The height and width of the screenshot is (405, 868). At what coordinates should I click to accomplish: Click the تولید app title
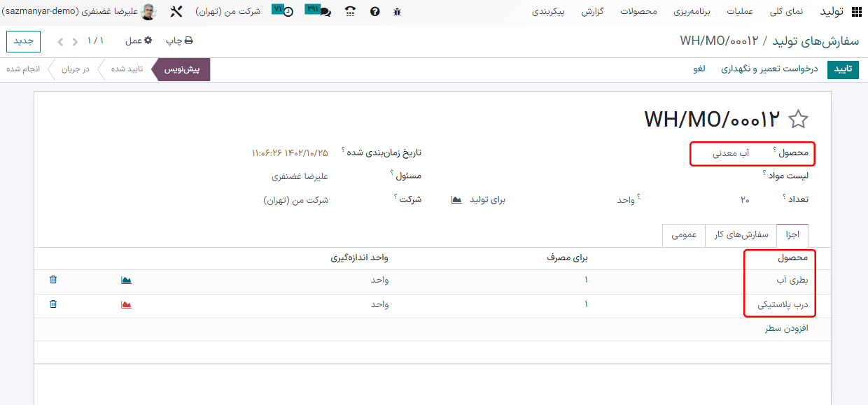831,12
